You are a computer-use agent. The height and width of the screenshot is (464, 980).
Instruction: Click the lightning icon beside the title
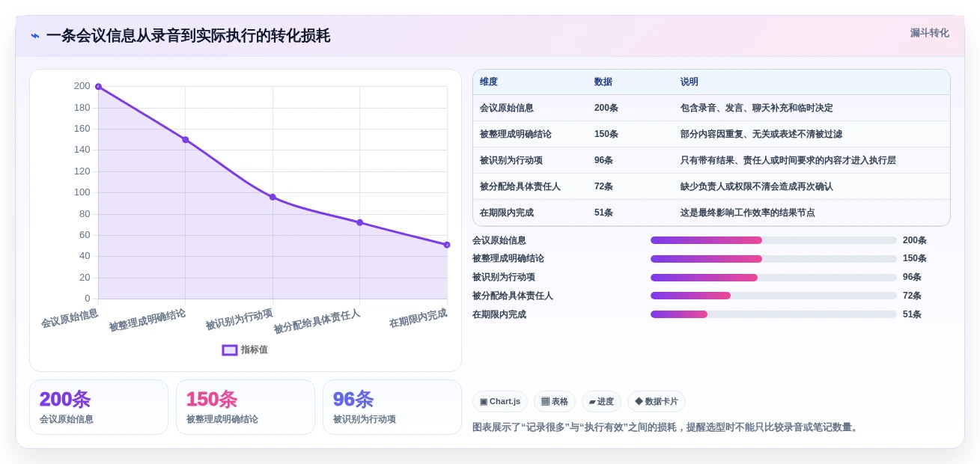35,36
